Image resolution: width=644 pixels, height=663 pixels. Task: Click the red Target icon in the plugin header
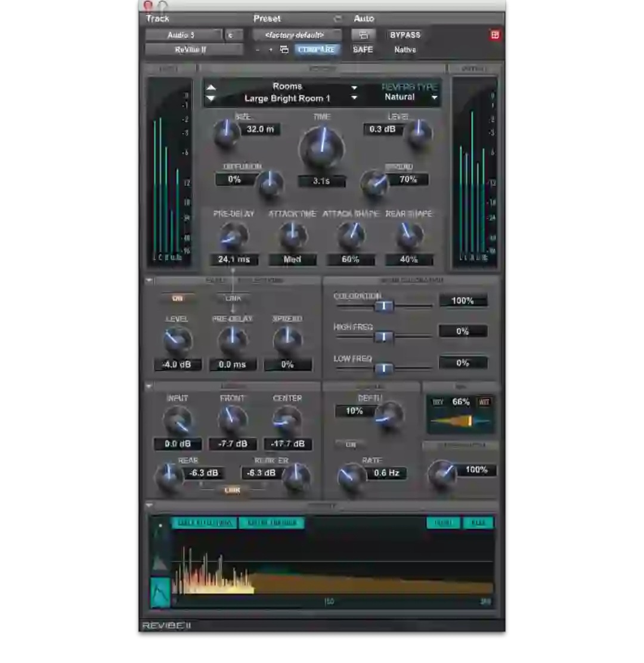(x=494, y=35)
